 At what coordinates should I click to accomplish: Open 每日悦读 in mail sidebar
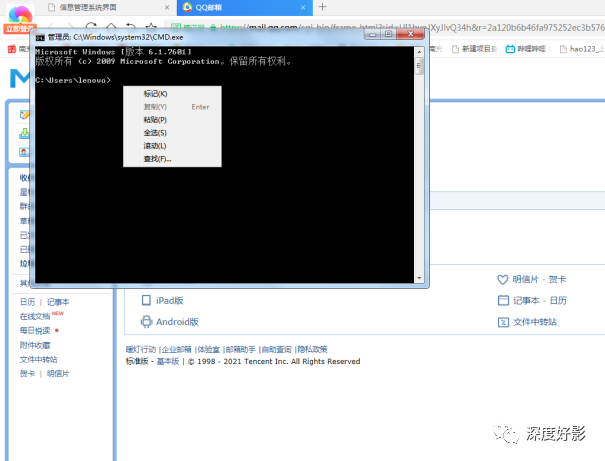pos(35,331)
